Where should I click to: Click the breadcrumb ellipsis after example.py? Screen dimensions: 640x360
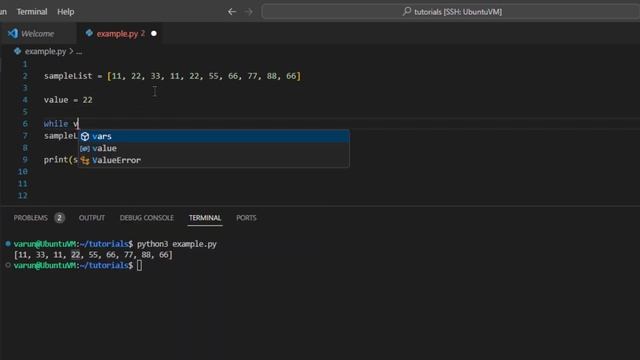[79, 52]
